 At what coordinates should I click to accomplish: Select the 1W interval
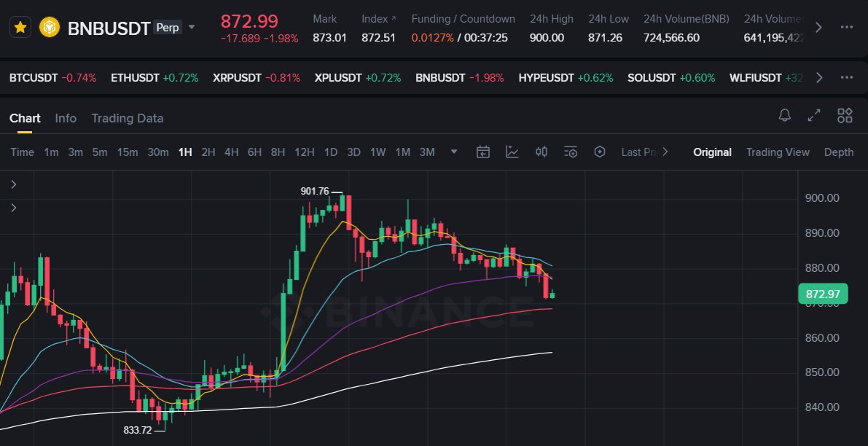[378, 152]
